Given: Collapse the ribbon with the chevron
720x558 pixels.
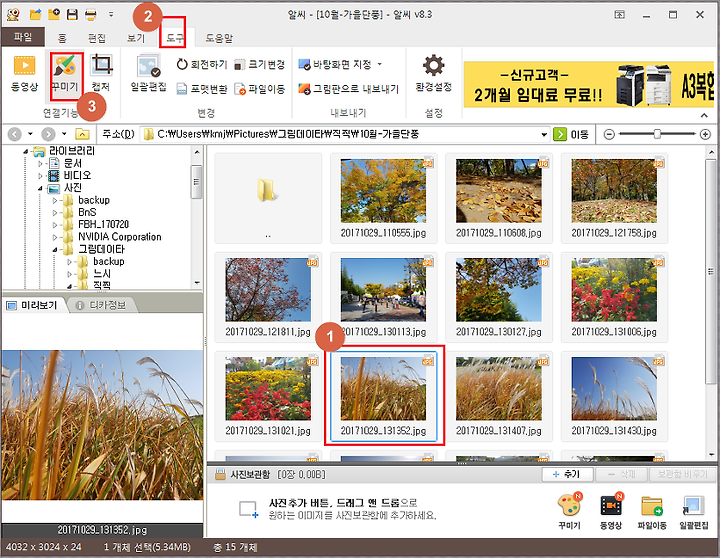Looking at the screenshot, I should point(704,115).
